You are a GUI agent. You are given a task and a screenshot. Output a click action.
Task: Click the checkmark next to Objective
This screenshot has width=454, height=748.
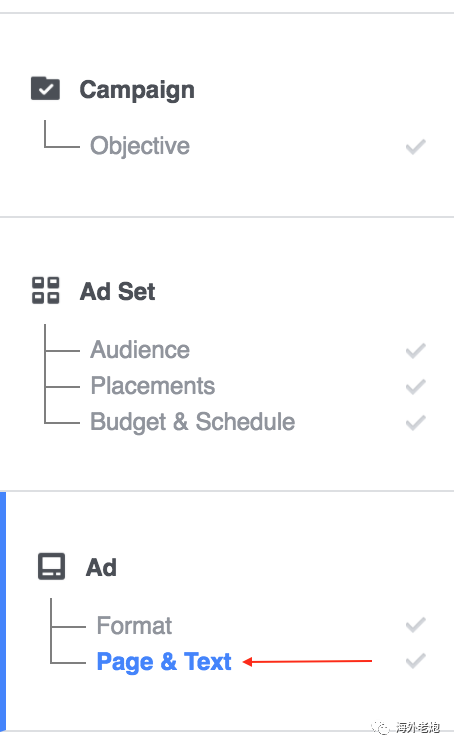[415, 146]
